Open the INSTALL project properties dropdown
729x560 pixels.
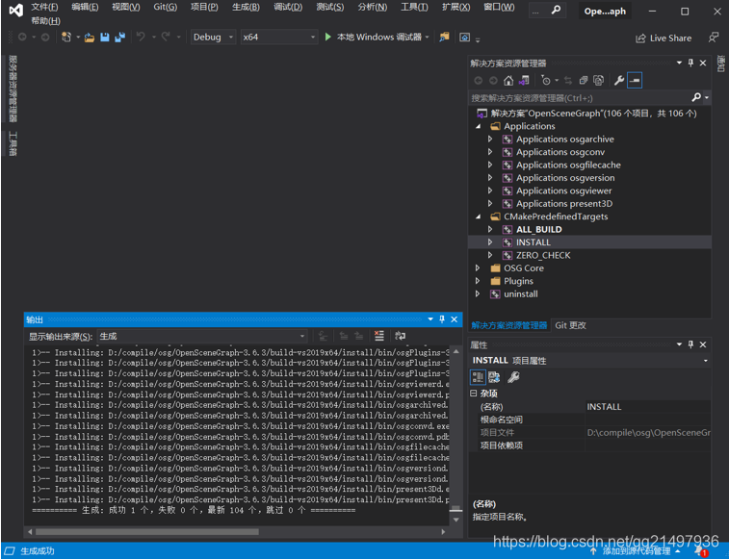point(705,360)
